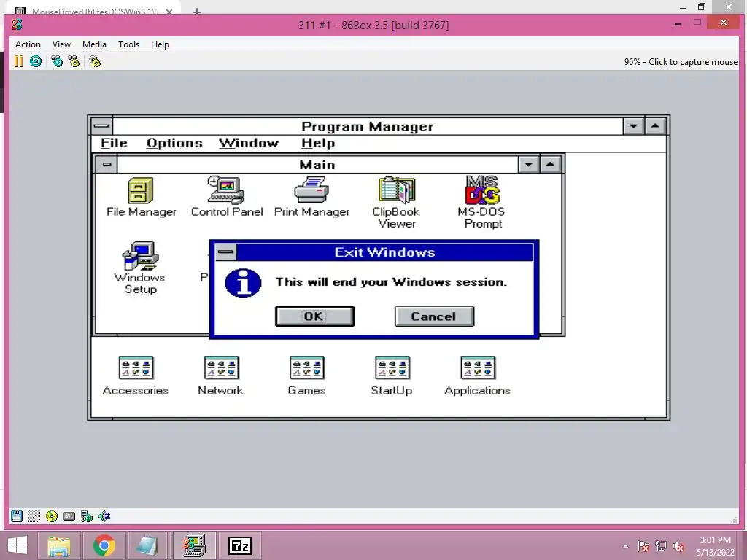
Task: Maximize Program Manager with up arrow
Action: (655, 126)
